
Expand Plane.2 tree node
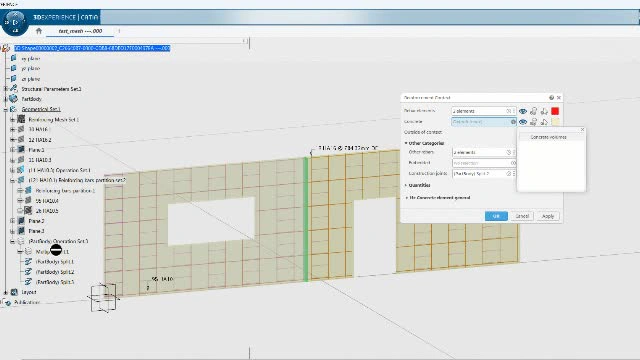(13, 220)
